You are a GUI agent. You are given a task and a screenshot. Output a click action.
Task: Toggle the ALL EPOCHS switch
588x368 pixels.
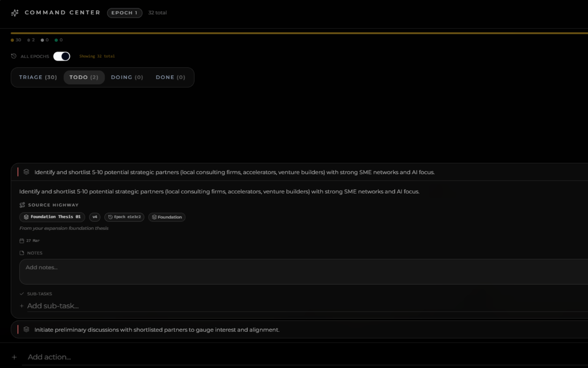point(62,56)
